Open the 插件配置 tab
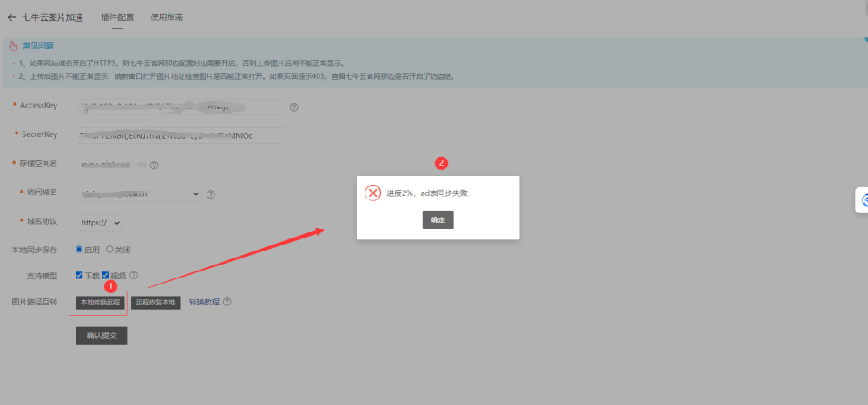The image size is (868, 405). (117, 17)
